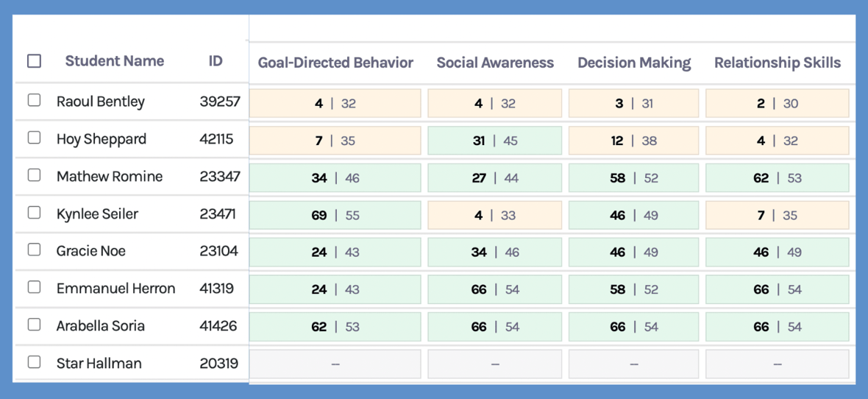
Task: Select Kynlee Seiler's Relationship Skills score cell
Action: (778, 216)
